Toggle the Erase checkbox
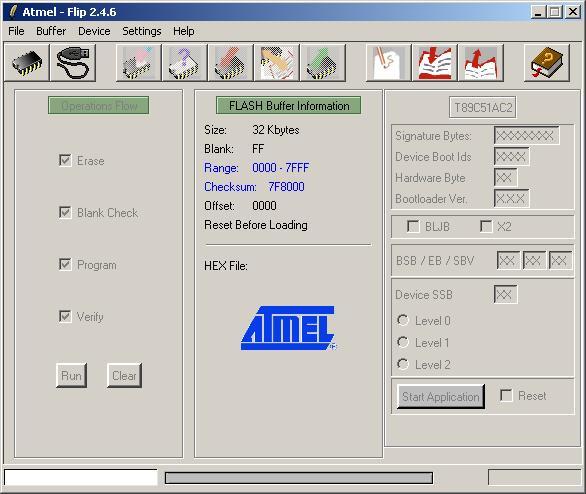The height and width of the screenshot is (494, 586). tap(65, 160)
